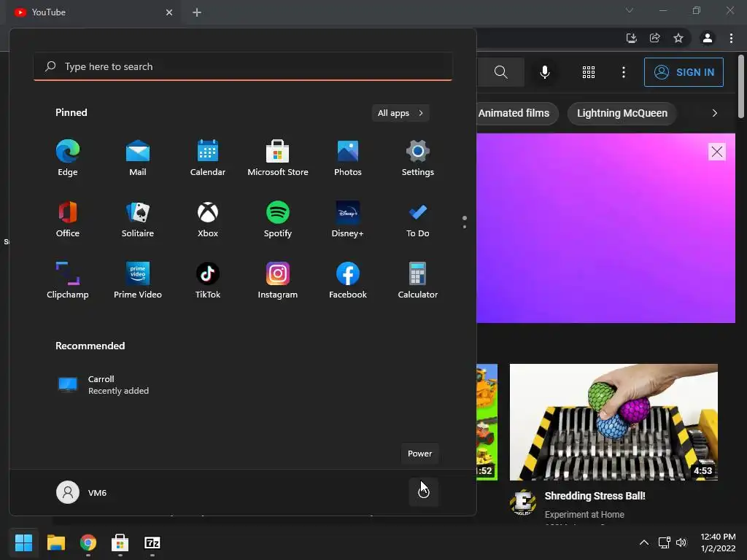
Task: Open Chrome's tab search chevron
Action: (x=630, y=10)
